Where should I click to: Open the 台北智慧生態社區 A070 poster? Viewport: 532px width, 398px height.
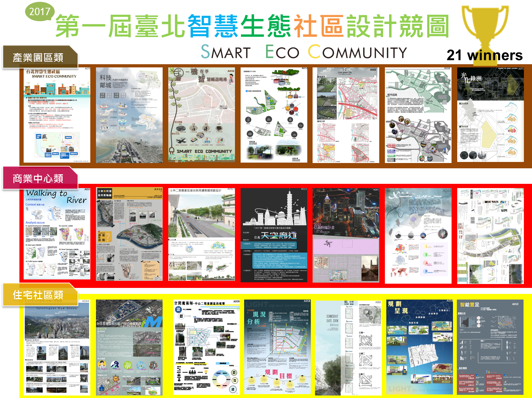click(x=57, y=115)
